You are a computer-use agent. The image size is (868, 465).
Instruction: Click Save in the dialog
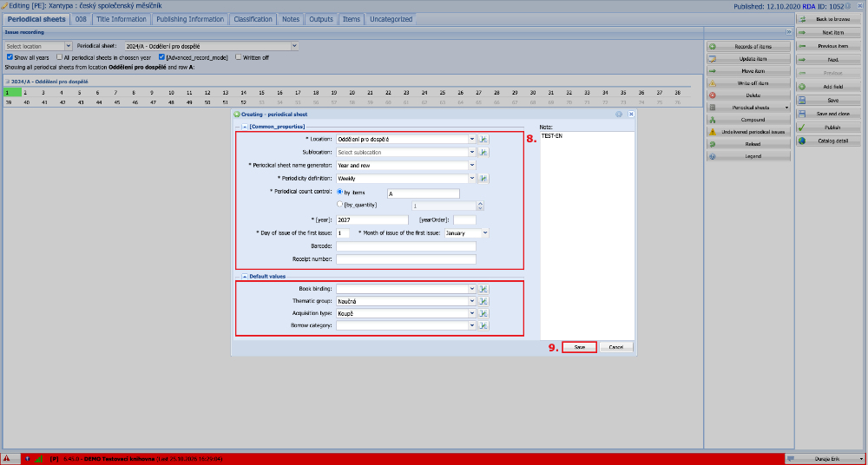[x=579, y=347]
